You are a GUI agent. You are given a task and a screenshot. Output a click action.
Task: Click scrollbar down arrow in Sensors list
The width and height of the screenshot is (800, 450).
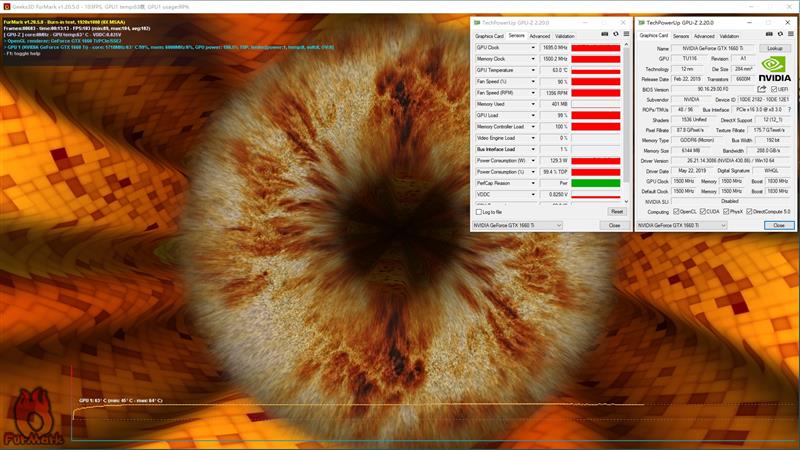point(627,202)
